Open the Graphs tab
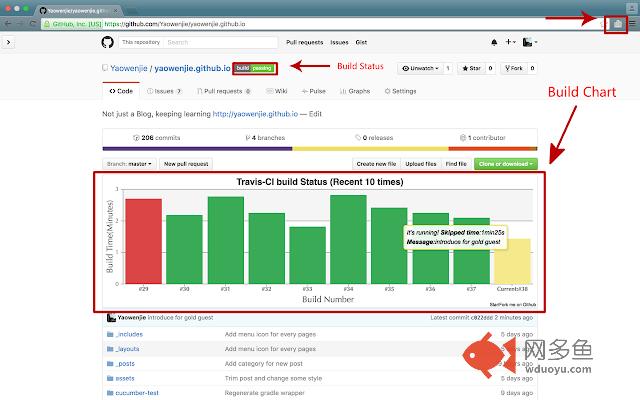640x400 pixels. [x=355, y=91]
